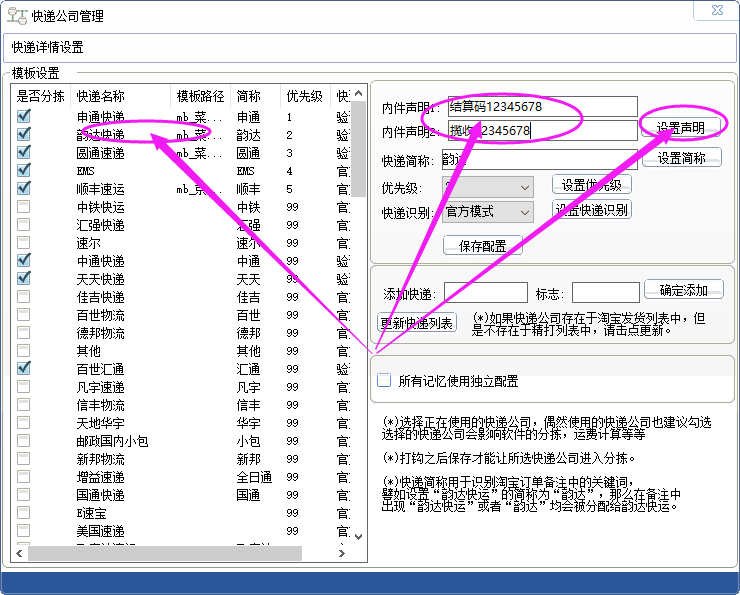Click horizontal scroll right arrow

click(342, 553)
